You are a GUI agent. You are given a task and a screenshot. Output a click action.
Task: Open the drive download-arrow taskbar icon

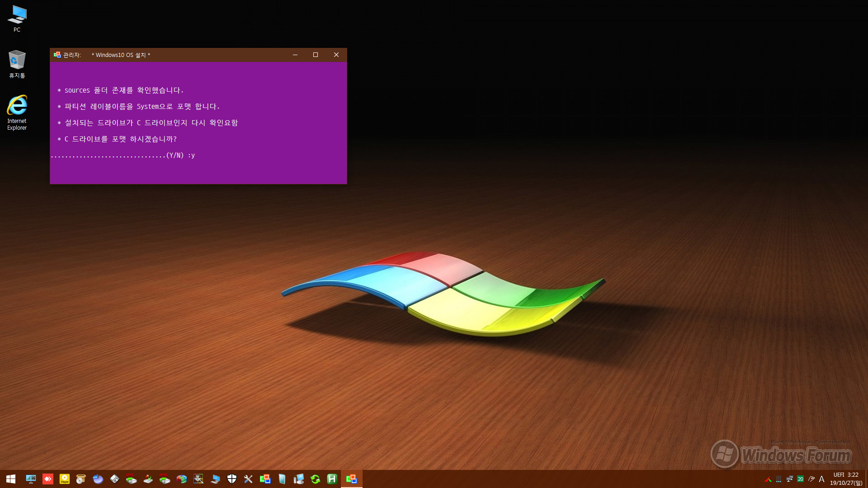click(x=148, y=479)
